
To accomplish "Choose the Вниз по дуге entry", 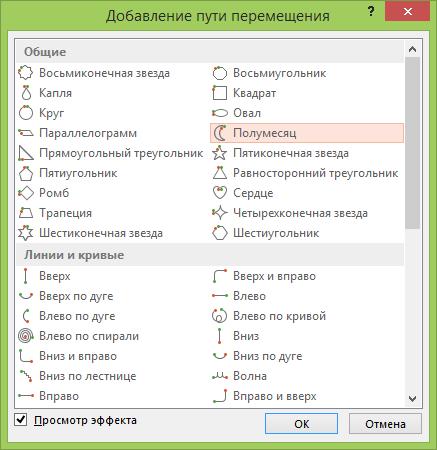I will tap(268, 356).
